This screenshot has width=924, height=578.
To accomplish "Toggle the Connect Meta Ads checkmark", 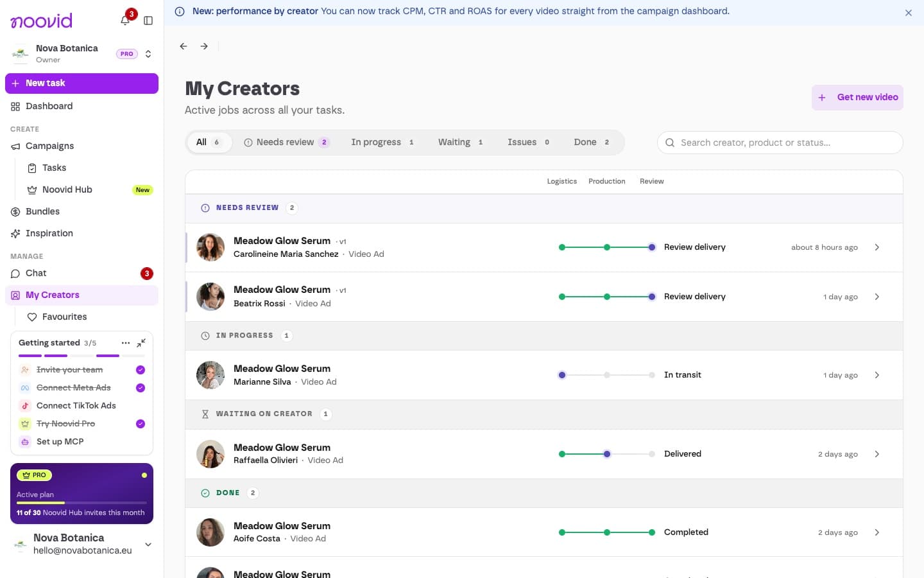I will pos(141,388).
